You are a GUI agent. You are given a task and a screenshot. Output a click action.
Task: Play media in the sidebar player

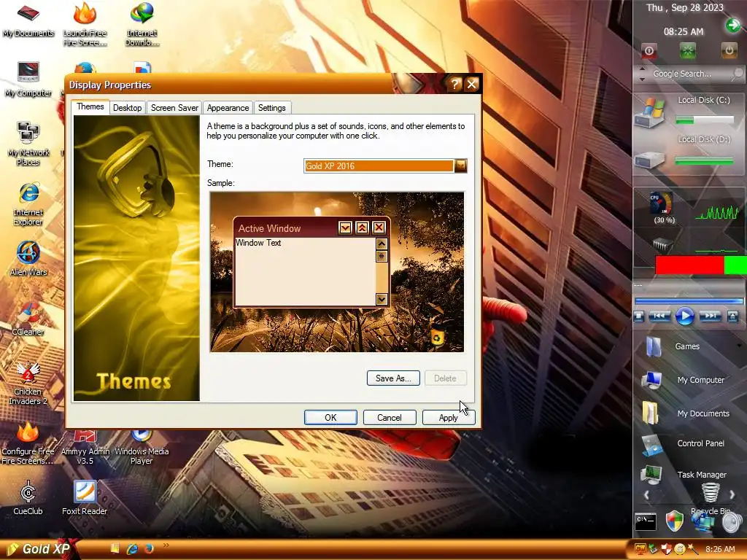pyautogui.click(x=684, y=316)
